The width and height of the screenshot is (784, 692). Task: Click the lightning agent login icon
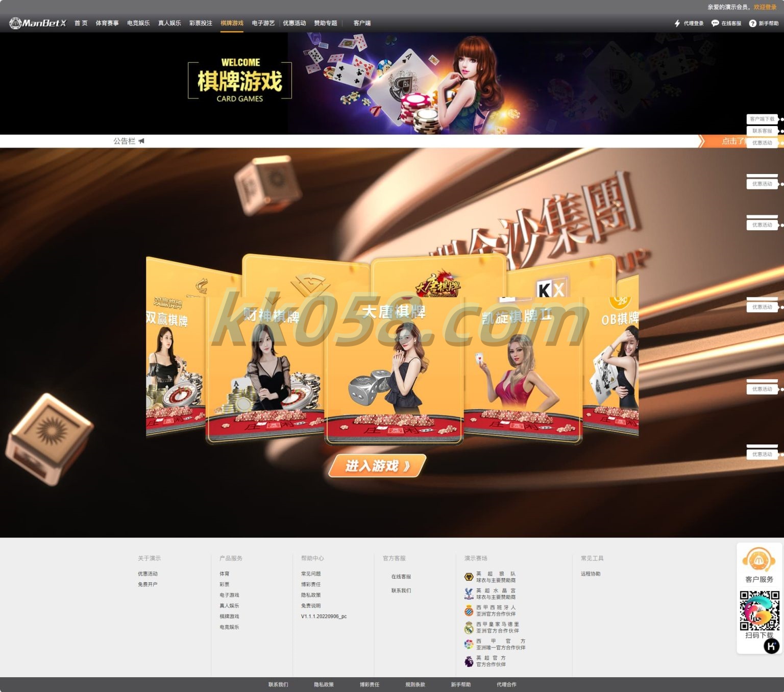pyautogui.click(x=677, y=23)
